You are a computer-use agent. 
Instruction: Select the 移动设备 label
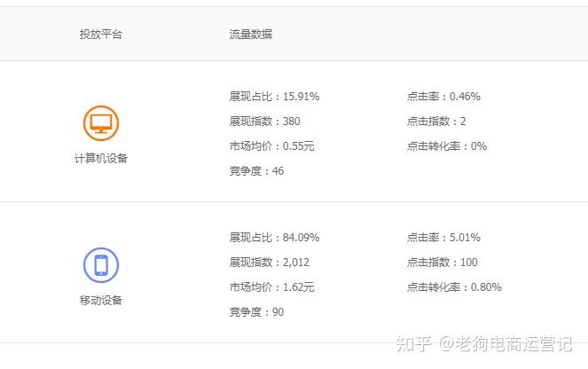pos(101,301)
